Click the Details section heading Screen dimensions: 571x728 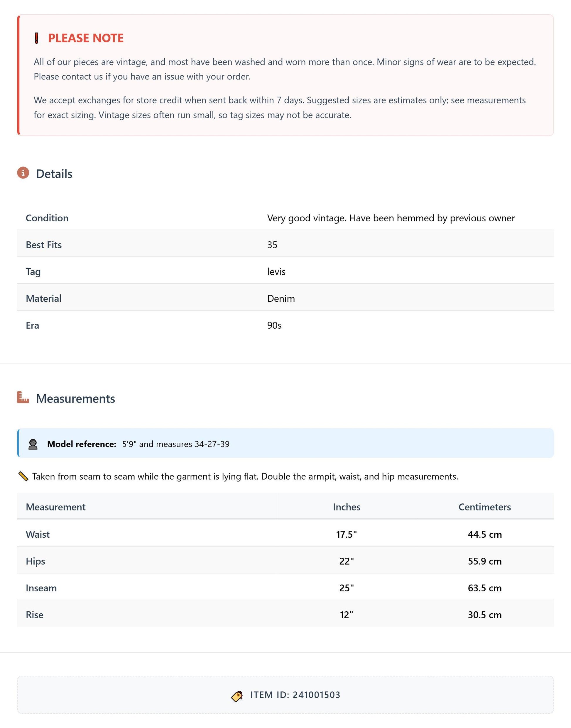(x=54, y=174)
